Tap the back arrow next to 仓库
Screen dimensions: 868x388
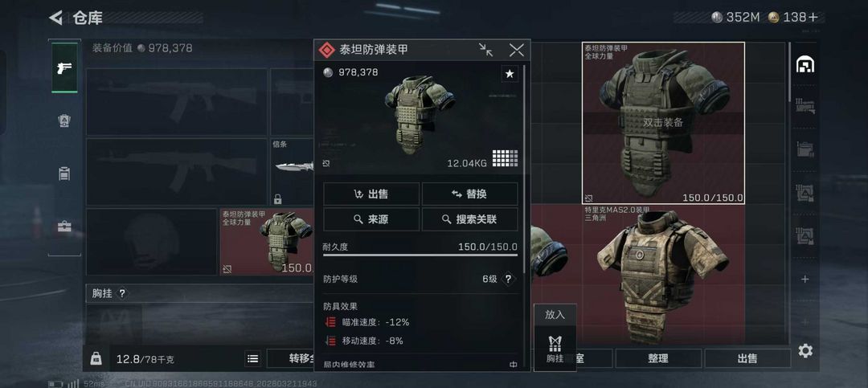pyautogui.click(x=55, y=18)
